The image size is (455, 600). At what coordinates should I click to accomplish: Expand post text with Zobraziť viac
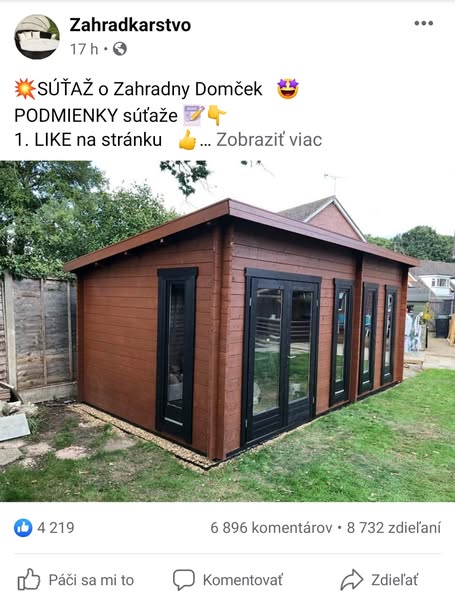pyautogui.click(x=269, y=140)
